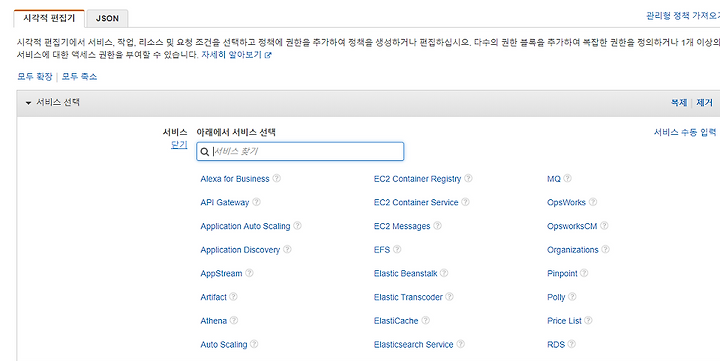Select MQ service

click(x=554, y=179)
